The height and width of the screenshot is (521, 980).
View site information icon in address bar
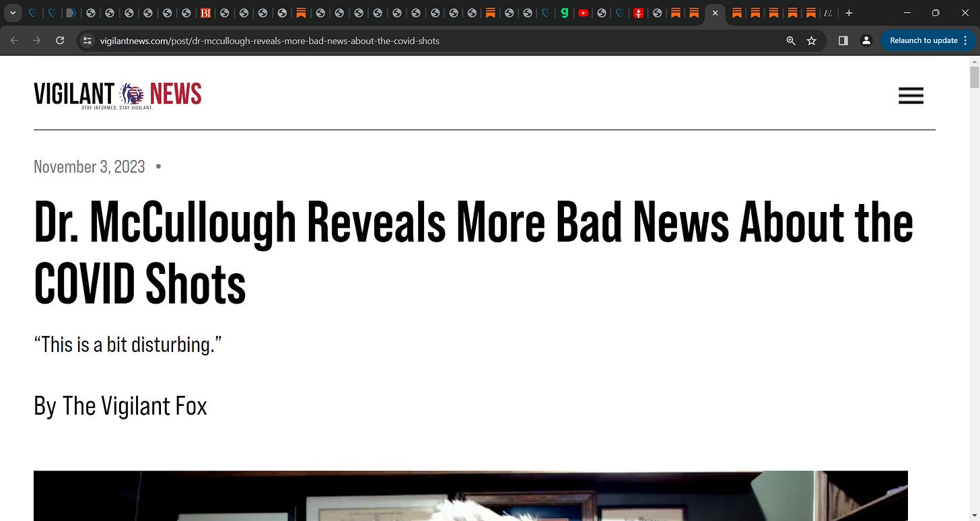pos(87,40)
